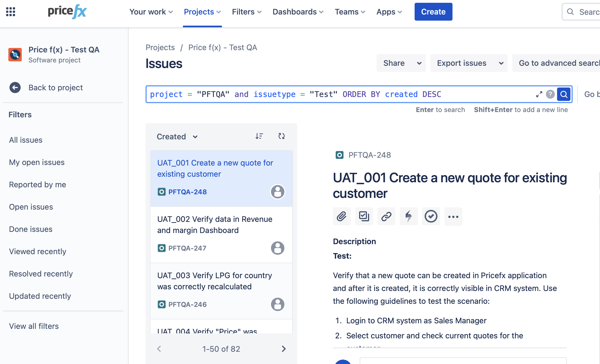The height and width of the screenshot is (364, 600).
Task: Click the add child issue icon
Action: pos(364,216)
